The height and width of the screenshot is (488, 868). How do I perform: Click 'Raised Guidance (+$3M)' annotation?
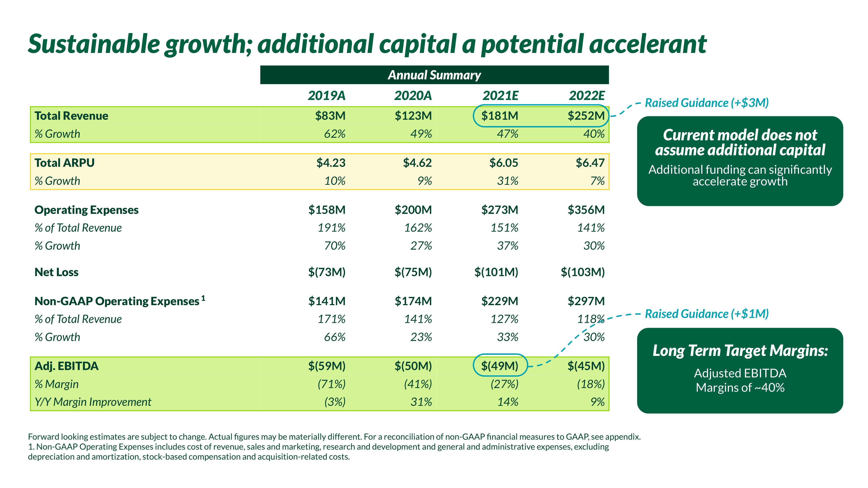point(707,103)
